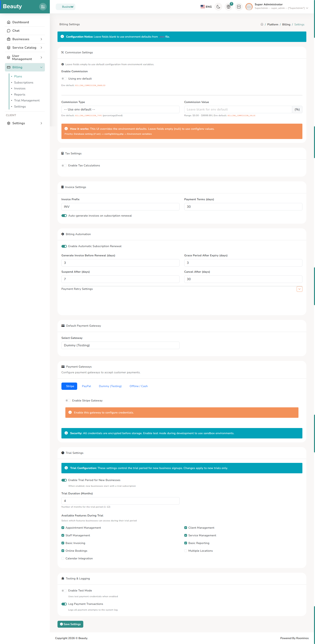The width and height of the screenshot is (315, 644).
Task: Click the Trial Duration (Months) field
Action: click(x=120, y=501)
